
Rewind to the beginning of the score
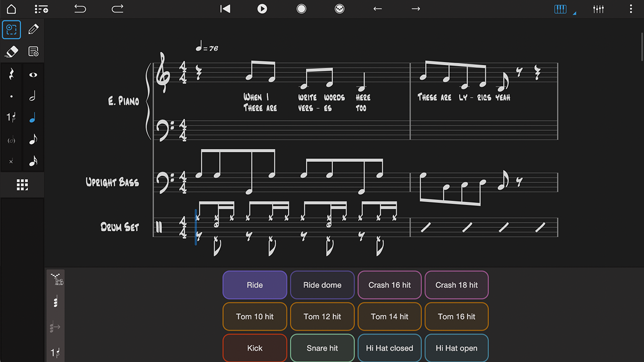225,9
